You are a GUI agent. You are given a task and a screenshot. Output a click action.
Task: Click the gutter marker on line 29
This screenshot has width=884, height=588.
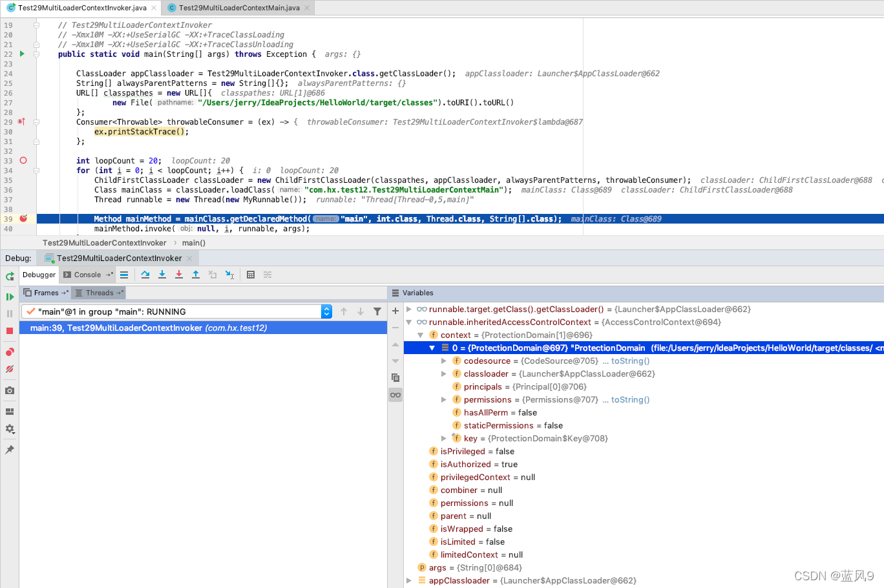click(x=21, y=121)
